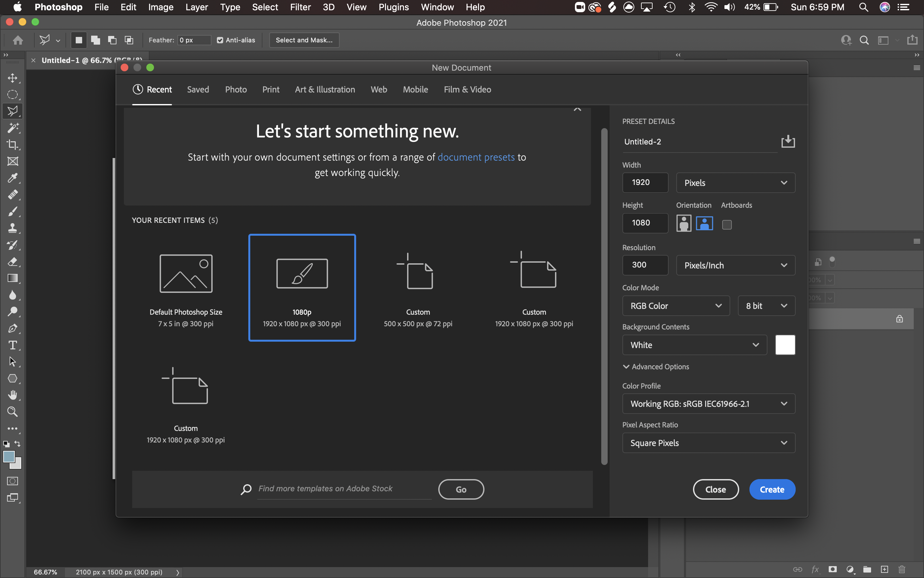
Task: Select the Polygonal Lasso tool in toolbox
Action: [x=13, y=111]
